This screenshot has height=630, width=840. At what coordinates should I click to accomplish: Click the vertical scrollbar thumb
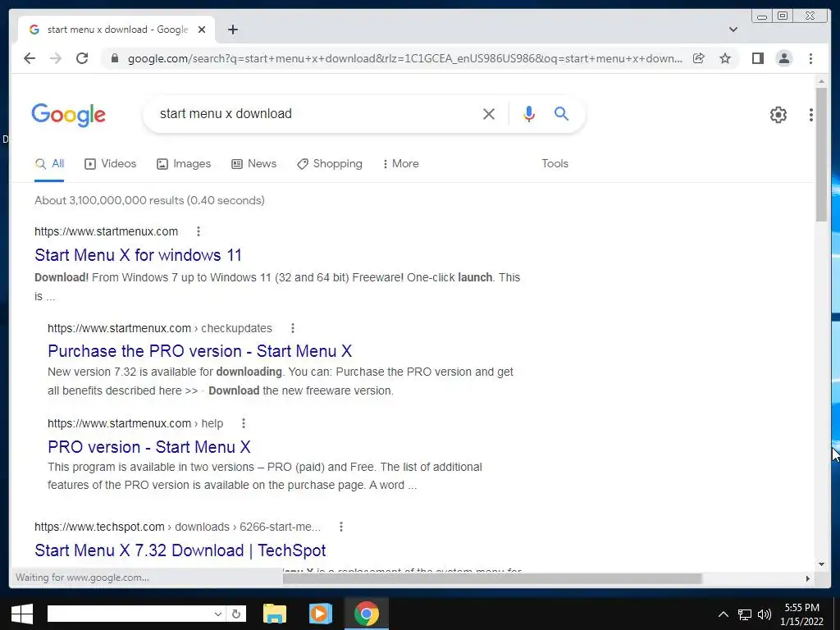(821, 153)
